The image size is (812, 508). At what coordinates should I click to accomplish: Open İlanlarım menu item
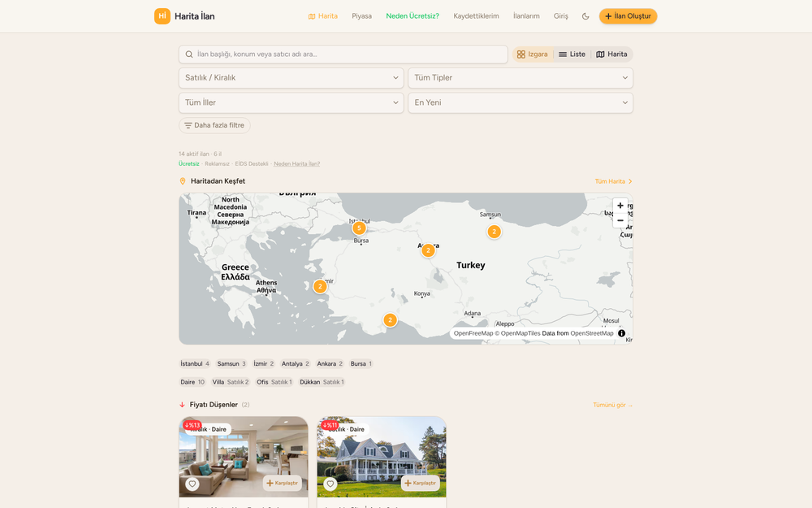click(526, 16)
